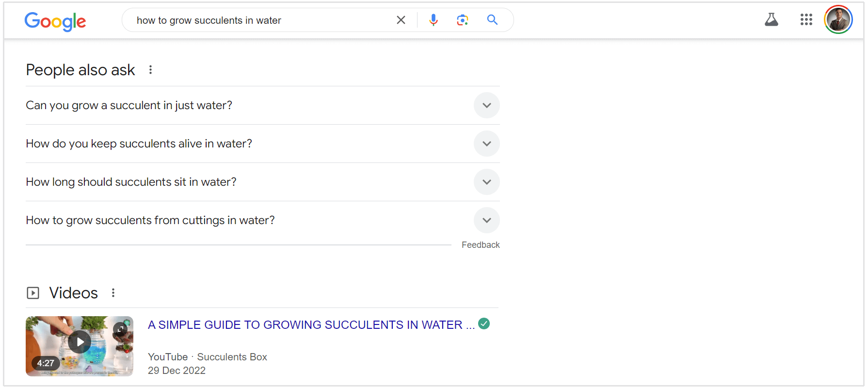Image resolution: width=868 pixels, height=388 pixels.
Task: Click inside the search query field
Action: (x=262, y=20)
